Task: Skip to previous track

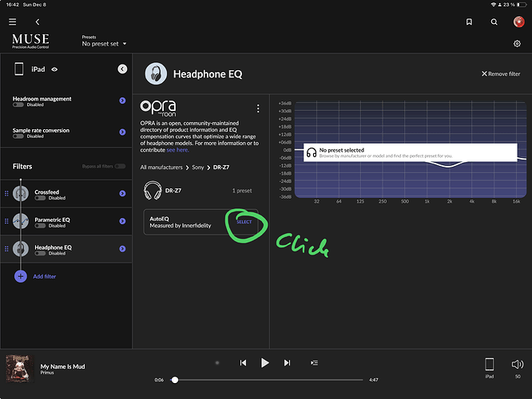Action: coord(243,363)
